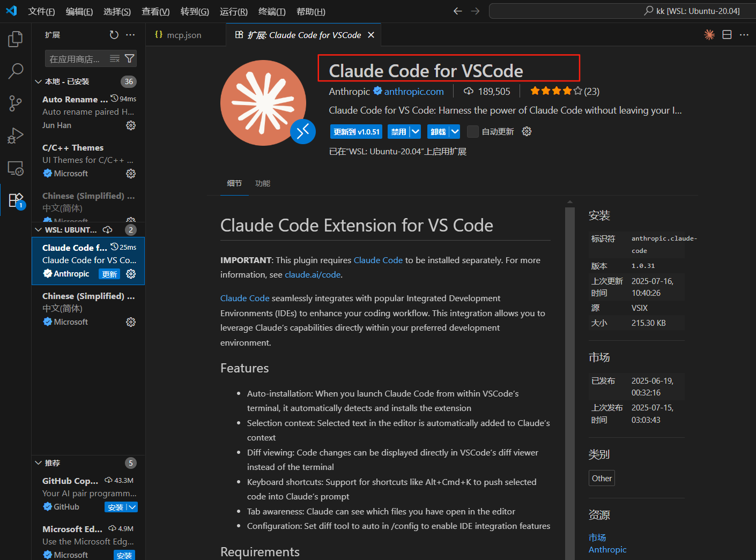Open settings gear for Auto Rename extension

(131, 125)
